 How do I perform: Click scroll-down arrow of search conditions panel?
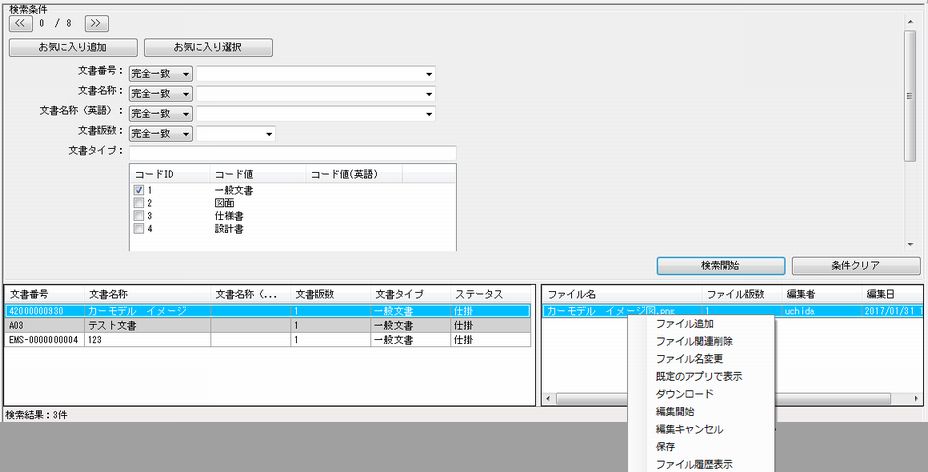click(x=910, y=245)
